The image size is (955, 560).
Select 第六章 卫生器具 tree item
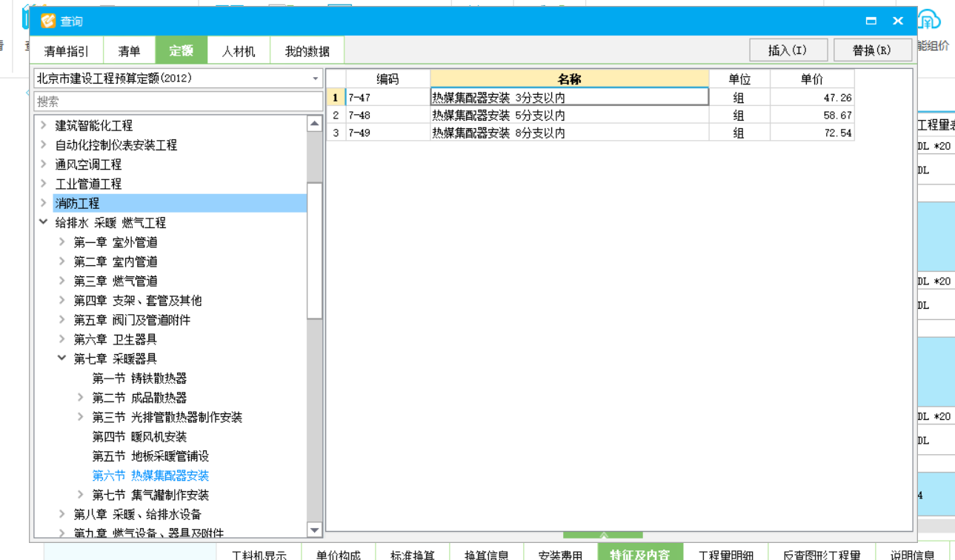(x=115, y=339)
